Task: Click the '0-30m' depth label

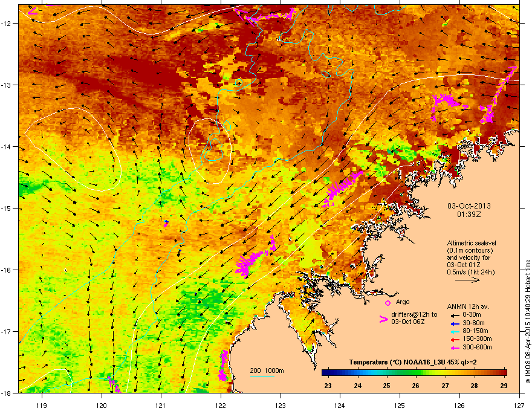Action: tap(472, 315)
